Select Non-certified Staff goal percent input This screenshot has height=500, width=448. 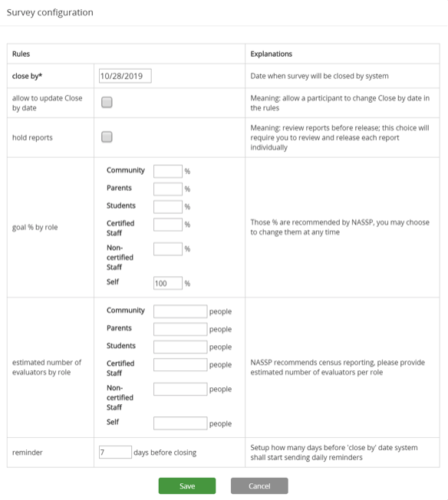tap(168, 249)
